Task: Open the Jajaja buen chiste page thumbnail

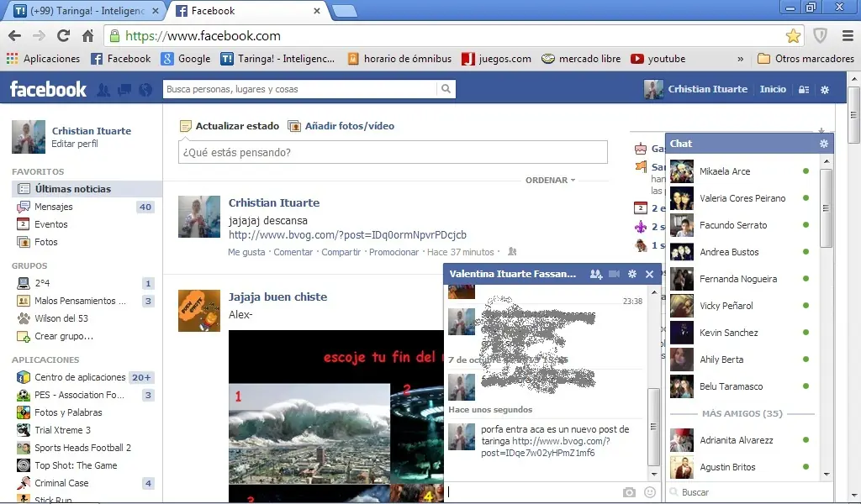Action: pos(198,311)
